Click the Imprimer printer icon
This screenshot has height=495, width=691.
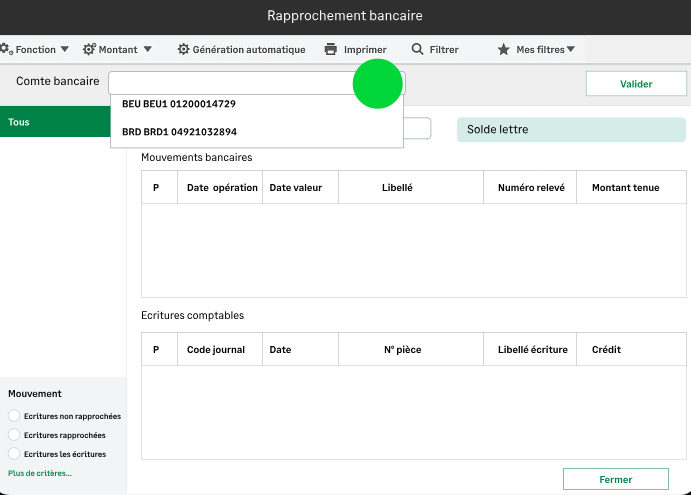coord(331,49)
